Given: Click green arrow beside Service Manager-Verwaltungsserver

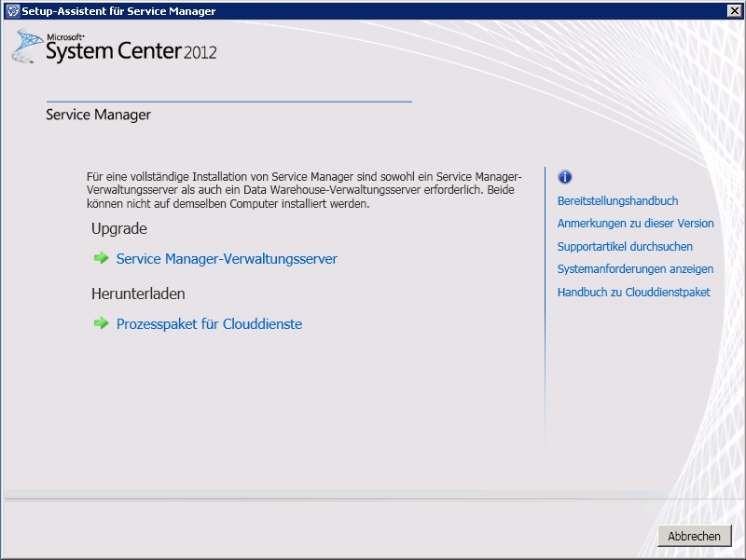Looking at the screenshot, I should coord(102,258).
